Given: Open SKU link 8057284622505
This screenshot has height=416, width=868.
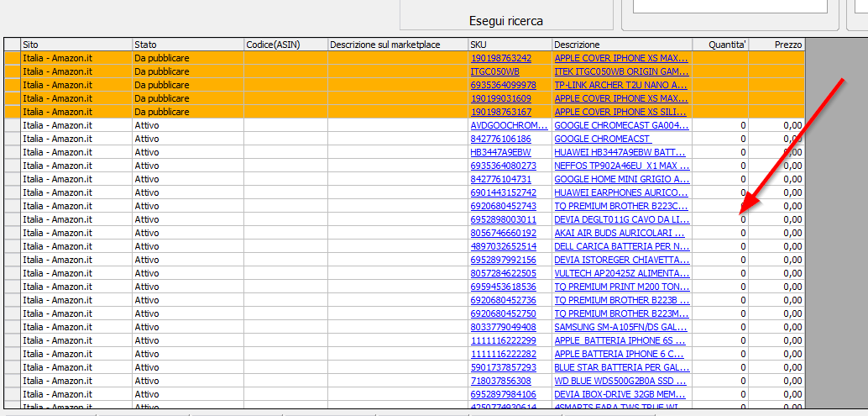Looking at the screenshot, I should point(503,273).
